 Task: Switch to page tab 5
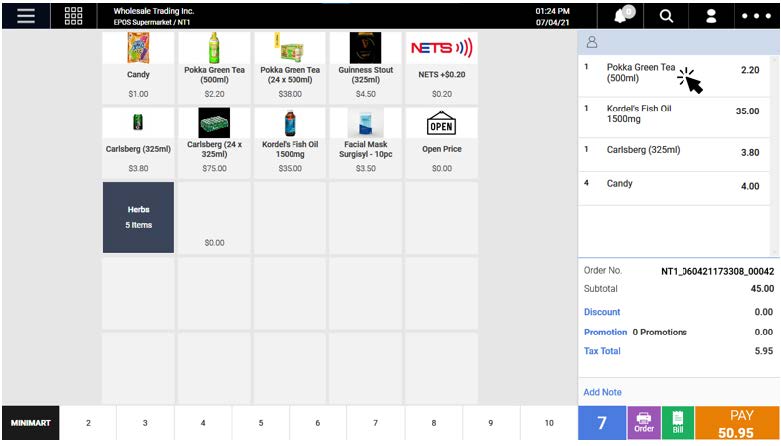click(261, 423)
